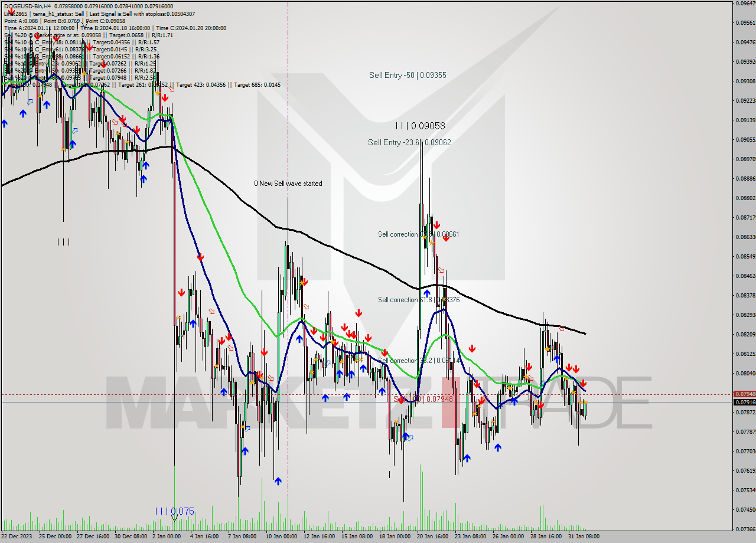Viewport: 756px width, 543px height.
Task: Click the '4 Jan 16:00' date label
Action: pos(206,537)
